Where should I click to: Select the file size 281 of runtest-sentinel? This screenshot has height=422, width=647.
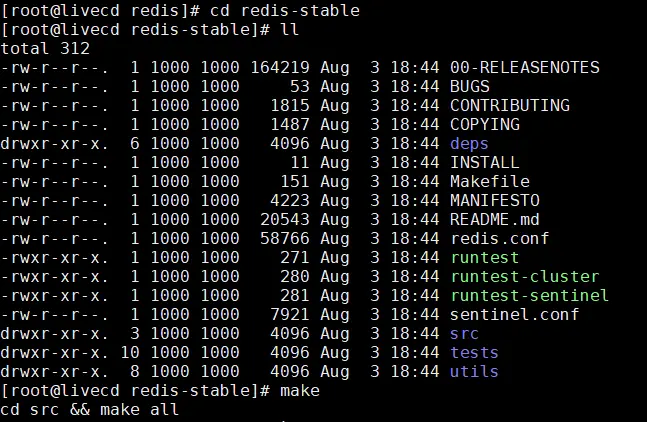click(x=295, y=295)
